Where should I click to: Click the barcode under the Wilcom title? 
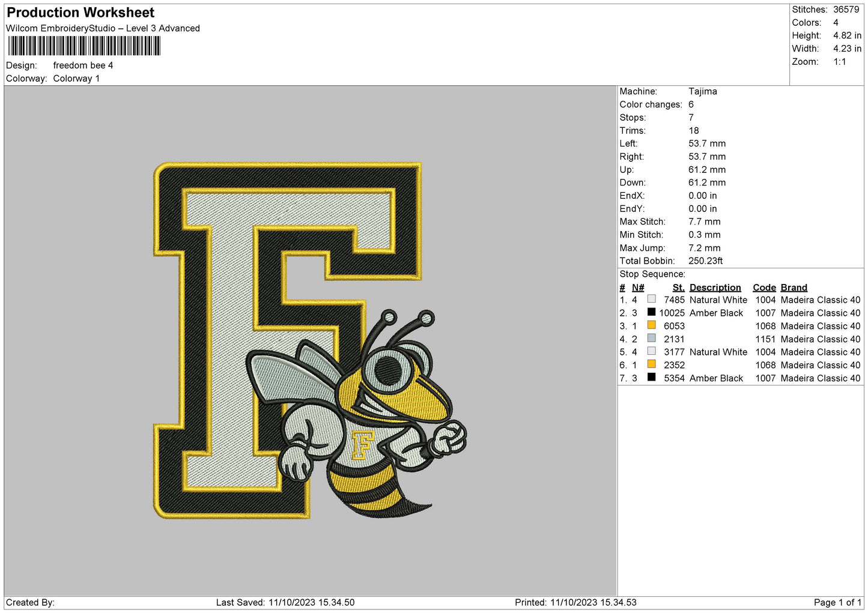pyautogui.click(x=84, y=46)
